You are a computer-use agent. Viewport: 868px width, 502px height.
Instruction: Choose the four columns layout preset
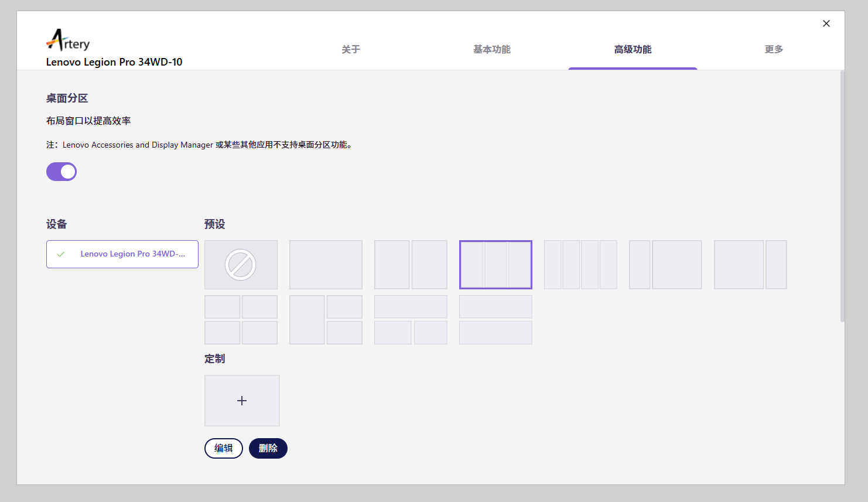point(580,265)
